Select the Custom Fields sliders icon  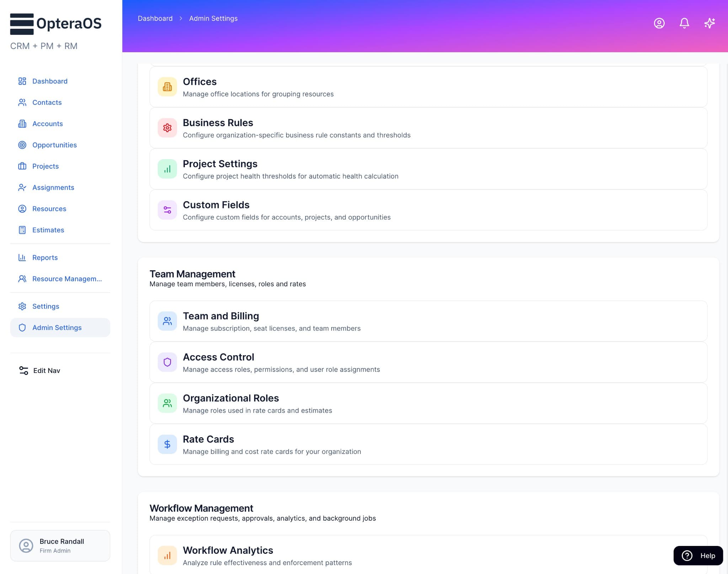(x=167, y=210)
